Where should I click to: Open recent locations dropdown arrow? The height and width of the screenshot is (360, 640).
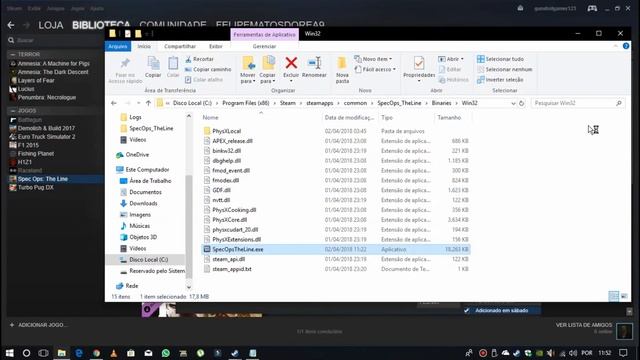[x=138, y=103]
